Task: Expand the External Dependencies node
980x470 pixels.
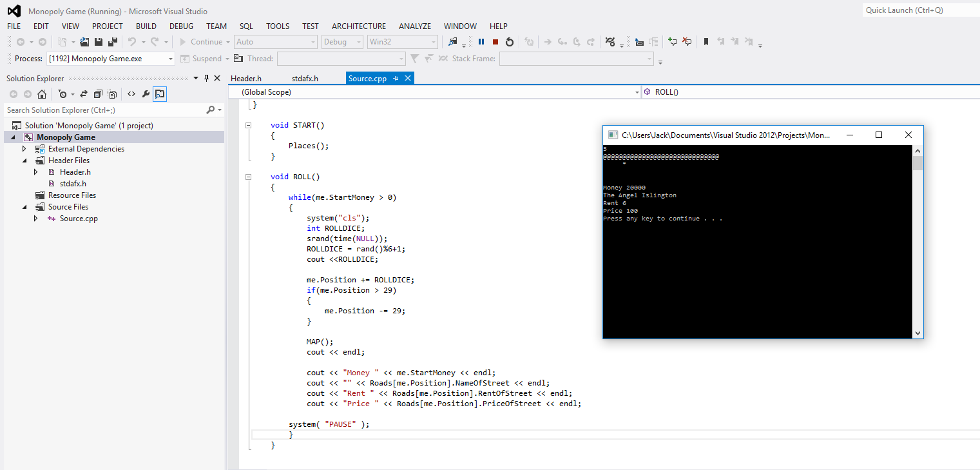Action: pos(24,149)
